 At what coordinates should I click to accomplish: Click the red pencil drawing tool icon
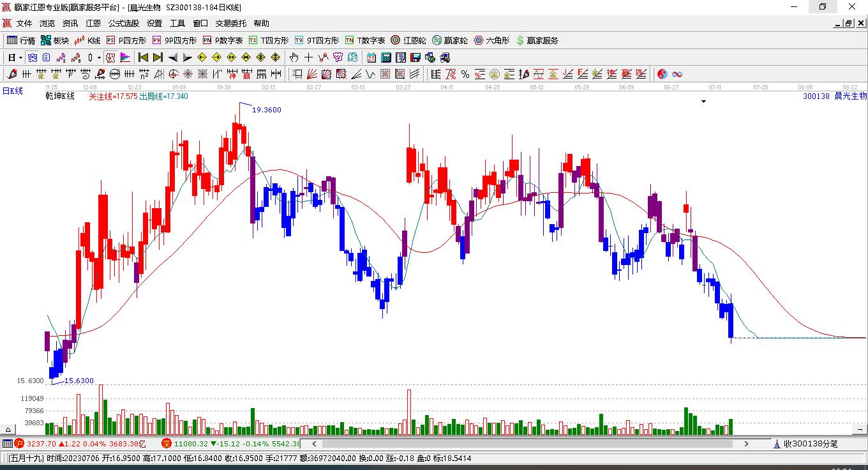tap(11, 74)
